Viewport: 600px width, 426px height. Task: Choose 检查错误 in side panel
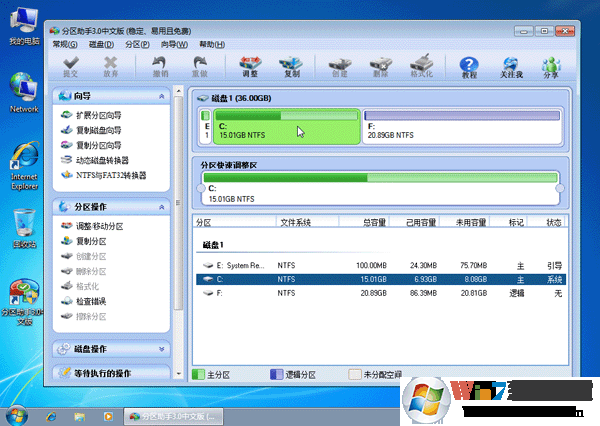pyautogui.click(x=83, y=301)
